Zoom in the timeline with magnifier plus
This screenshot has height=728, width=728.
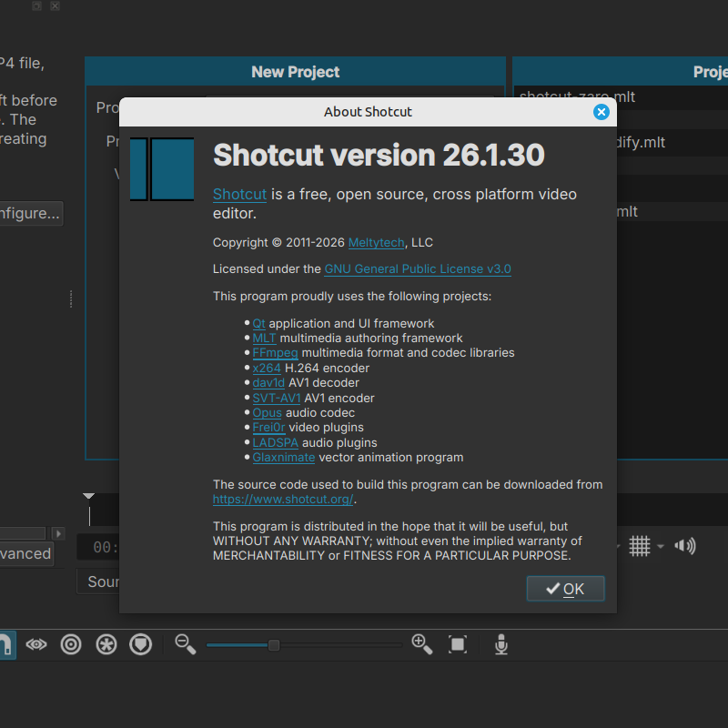point(422,645)
